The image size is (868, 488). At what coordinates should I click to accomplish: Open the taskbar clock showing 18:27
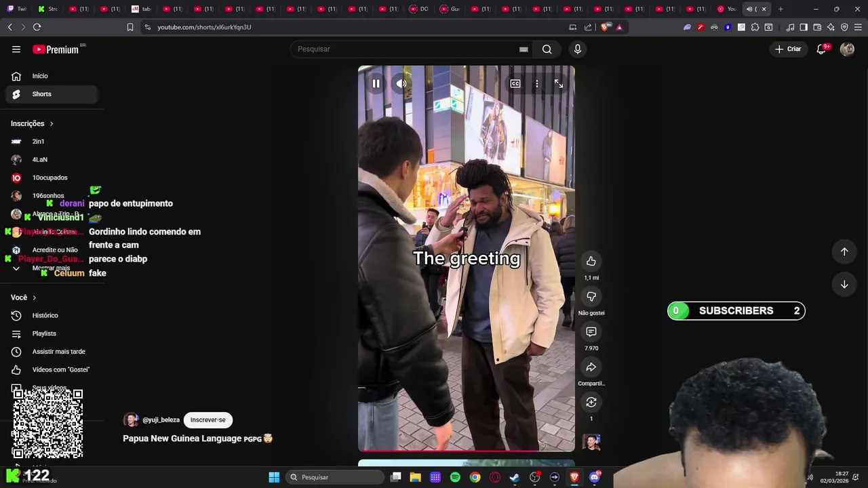pos(834,477)
